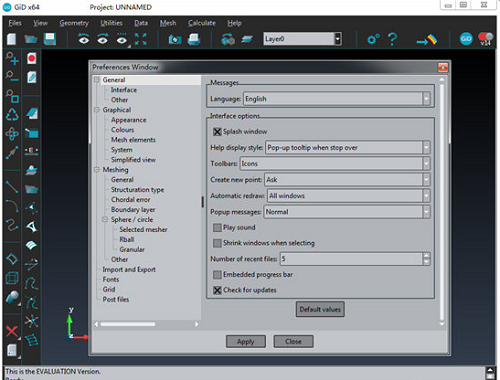This screenshot has height=380, width=500.
Task: Click the Default values button
Action: coord(320,309)
